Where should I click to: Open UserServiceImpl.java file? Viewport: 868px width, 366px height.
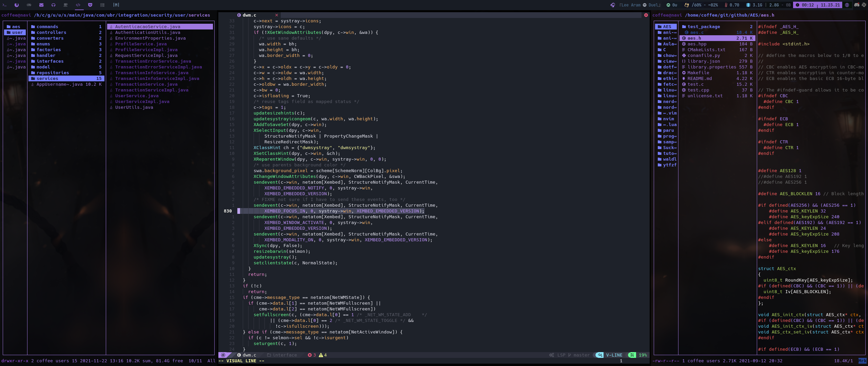(142, 101)
